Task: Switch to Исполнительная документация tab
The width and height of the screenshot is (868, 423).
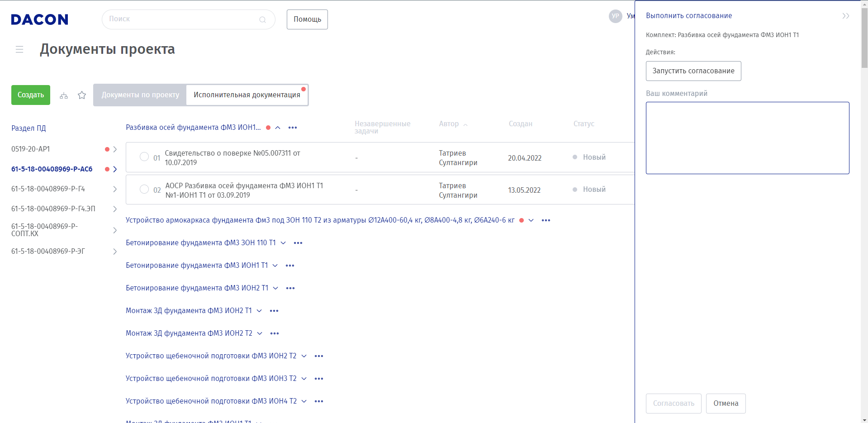Action: pos(247,95)
